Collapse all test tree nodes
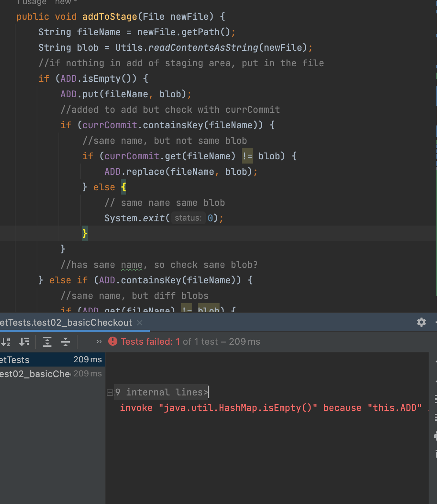This screenshot has width=437, height=504. click(x=66, y=342)
